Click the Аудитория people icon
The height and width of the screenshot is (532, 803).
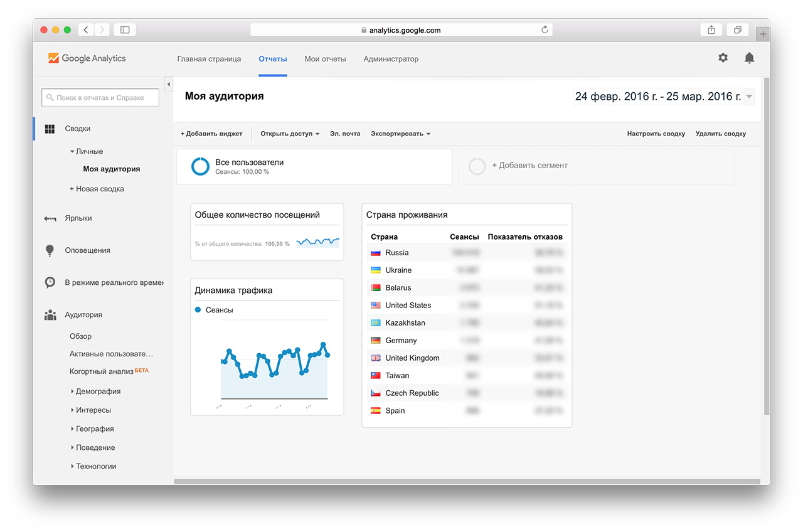(50, 315)
